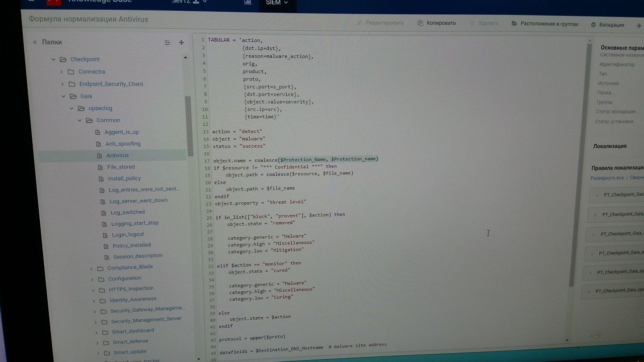Collapse the opseclog folder

pyautogui.click(x=71, y=108)
